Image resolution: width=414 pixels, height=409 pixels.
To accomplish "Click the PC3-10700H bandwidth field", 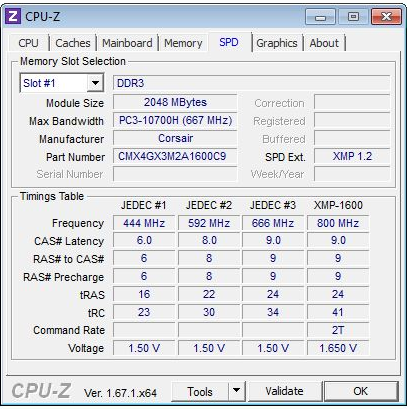I will tap(175, 120).
